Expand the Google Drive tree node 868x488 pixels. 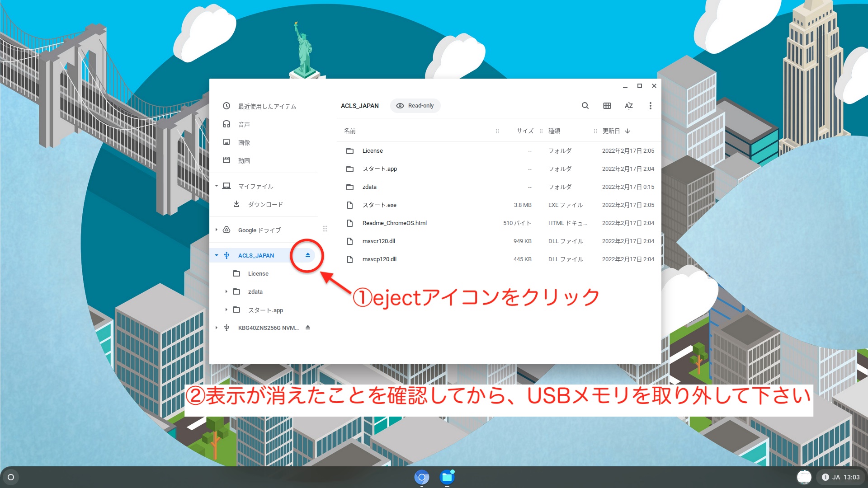coord(217,230)
